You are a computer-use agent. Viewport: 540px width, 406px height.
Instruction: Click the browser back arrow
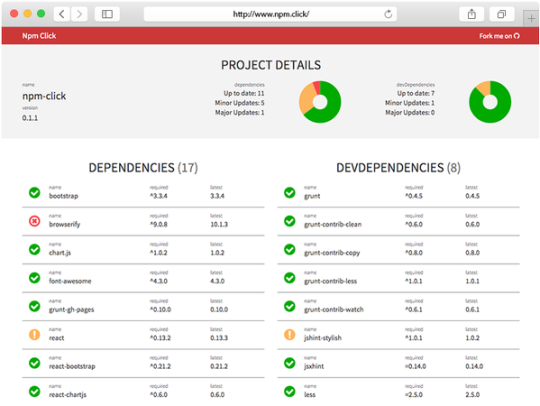click(62, 14)
